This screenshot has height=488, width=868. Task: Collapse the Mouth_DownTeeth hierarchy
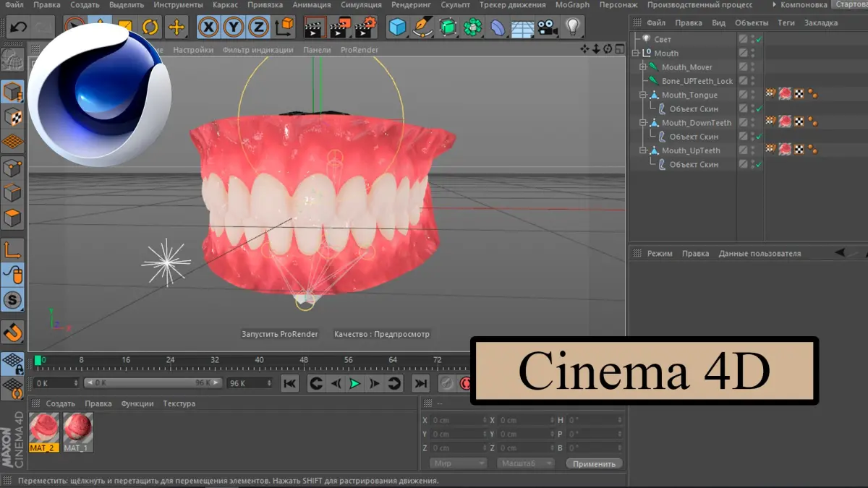pyautogui.click(x=642, y=123)
